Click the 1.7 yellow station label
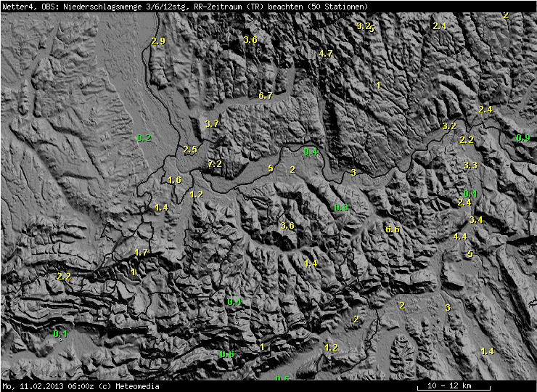The width and height of the screenshot is (537, 392). [141, 253]
